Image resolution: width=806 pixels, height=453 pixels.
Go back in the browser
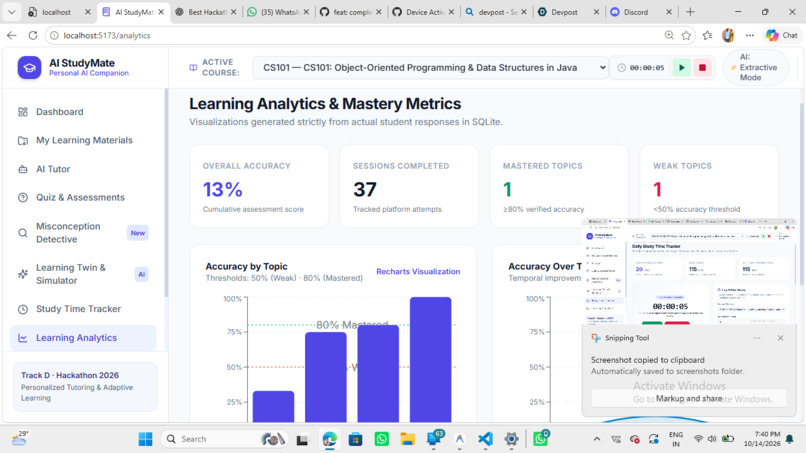[x=12, y=35]
